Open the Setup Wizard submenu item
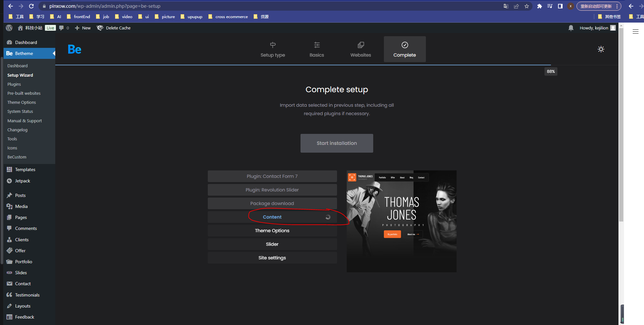Screen dimensions: 644x325 [x=20, y=75]
